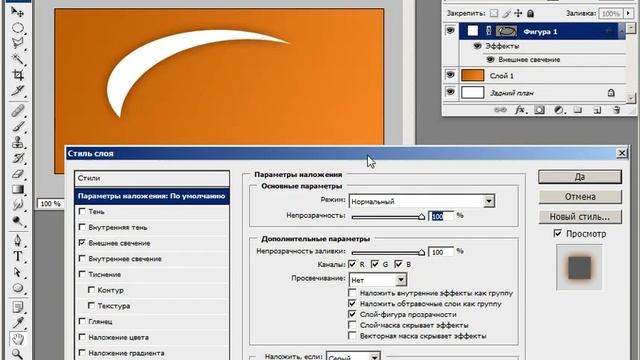Viewport: 640px width, 360px height.
Task: Uncheck the R channel checkbox
Action: tap(352, 264)
